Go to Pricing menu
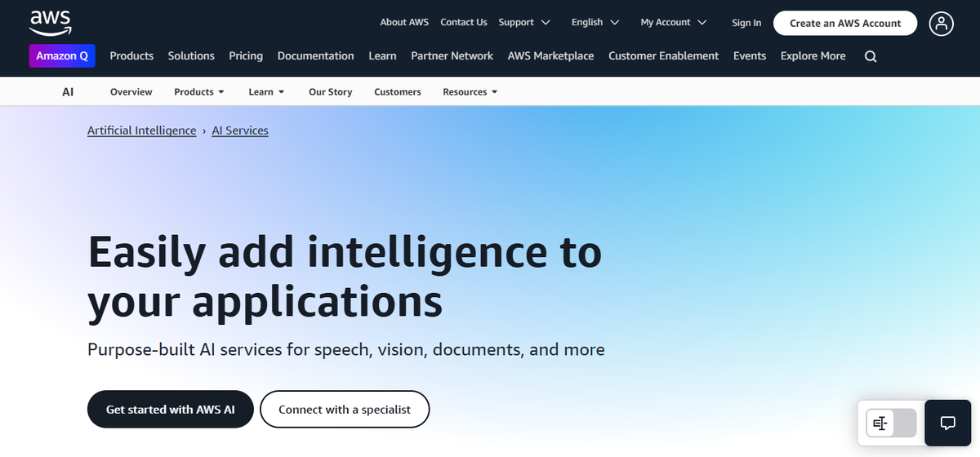This screenshot has height=457, width=980. tap(246, 55)
